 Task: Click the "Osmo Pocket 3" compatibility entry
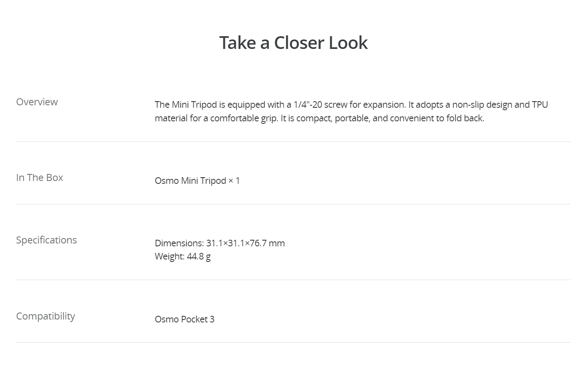pos(184,320)
